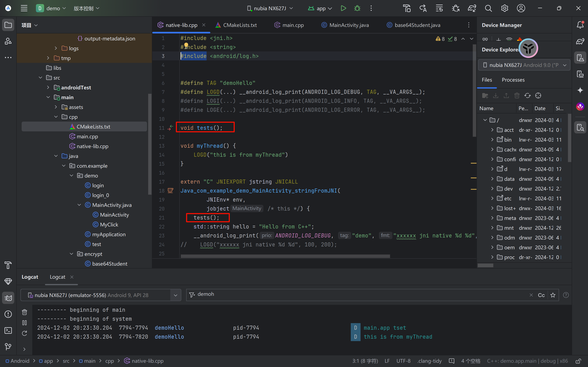This screenshot has height=367, width=588.
Task: Open the Notifications bell icon
Action: [580, 25]
